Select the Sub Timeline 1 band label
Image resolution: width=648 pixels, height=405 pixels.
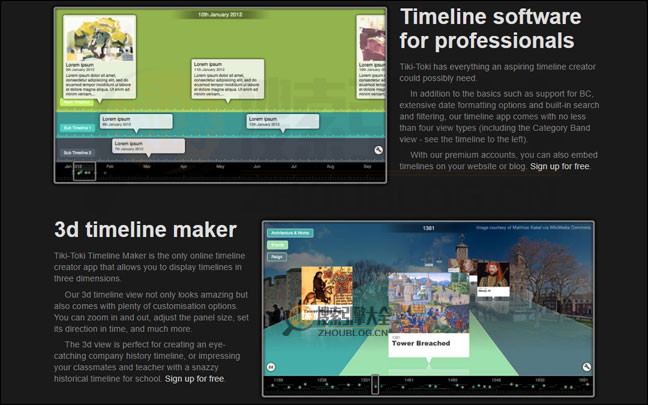pyautogui.click(x=77, y=128)
